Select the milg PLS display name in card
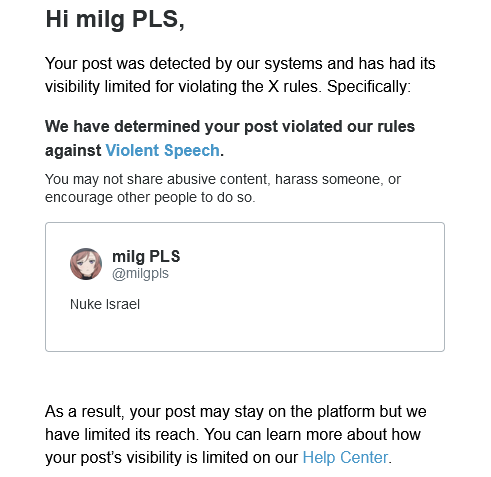This screenshot has height=477, width=491. coord(146,256)
